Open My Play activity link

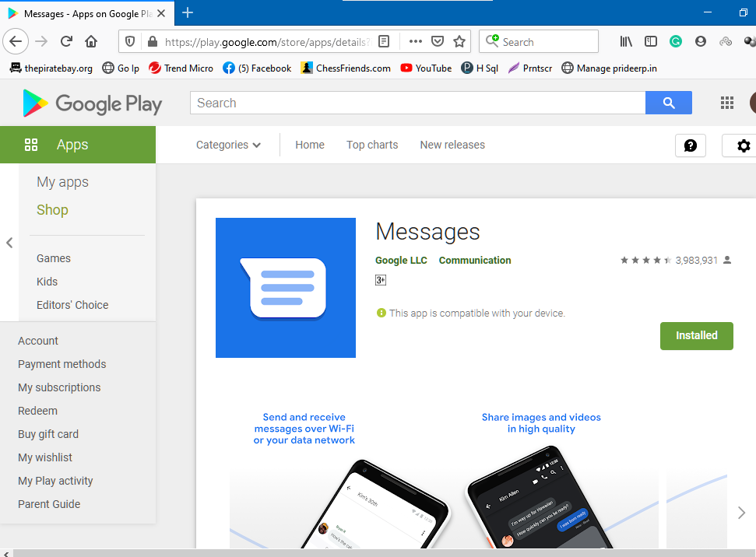(x=55, y=481)
